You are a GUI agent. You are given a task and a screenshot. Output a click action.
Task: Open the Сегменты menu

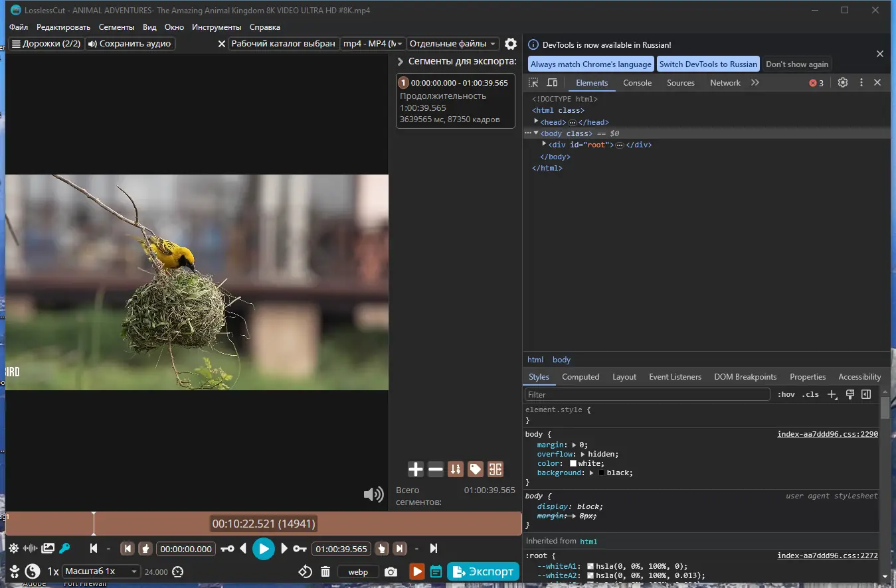tap(116, 27)
